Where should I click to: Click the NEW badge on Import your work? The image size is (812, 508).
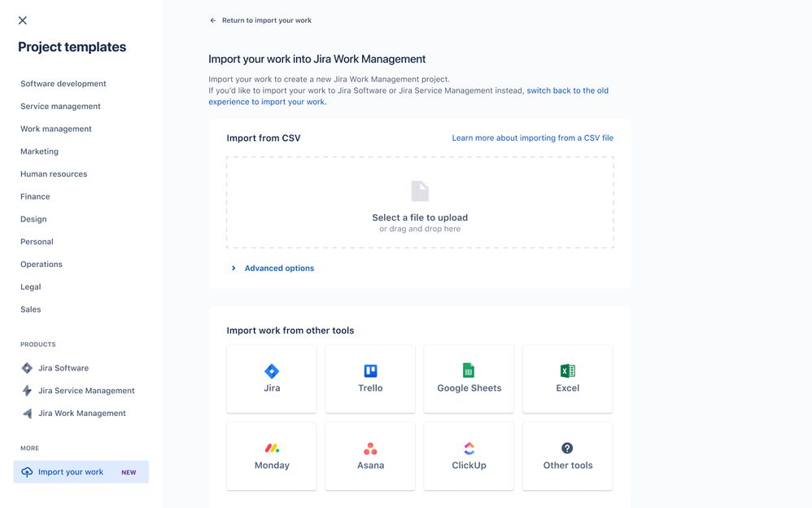tap(129, 472)
